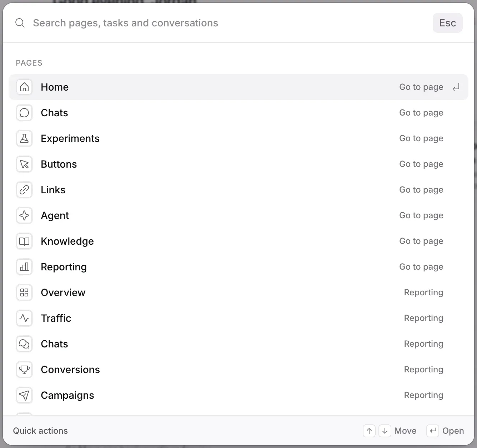
Task: Click the Links chain icon
Action: coord(24,190)
